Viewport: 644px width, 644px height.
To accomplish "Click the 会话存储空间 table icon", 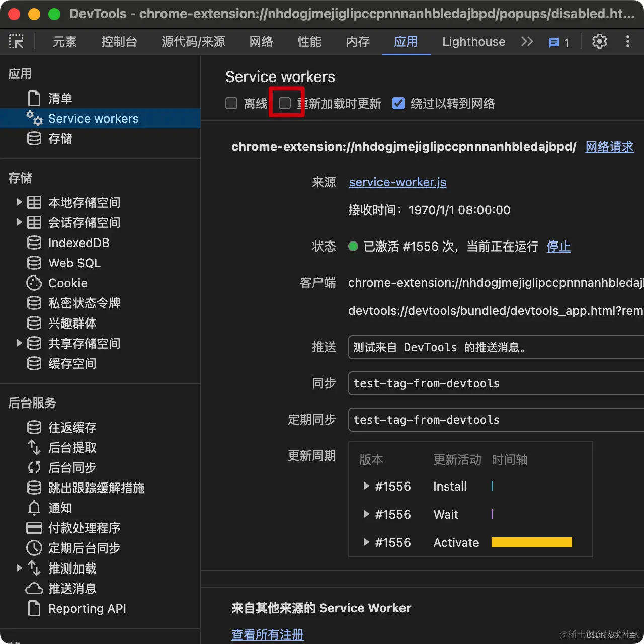I will (34, 222).
